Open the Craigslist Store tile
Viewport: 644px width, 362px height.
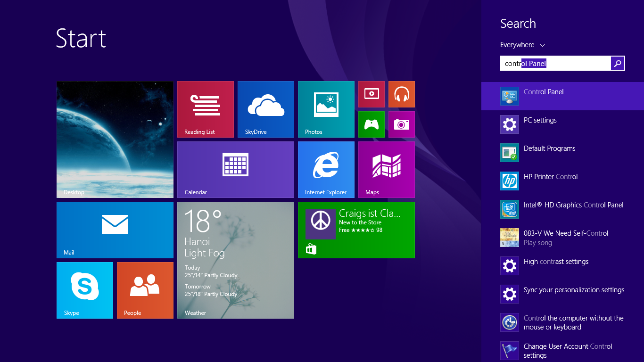tap(356, 230)
